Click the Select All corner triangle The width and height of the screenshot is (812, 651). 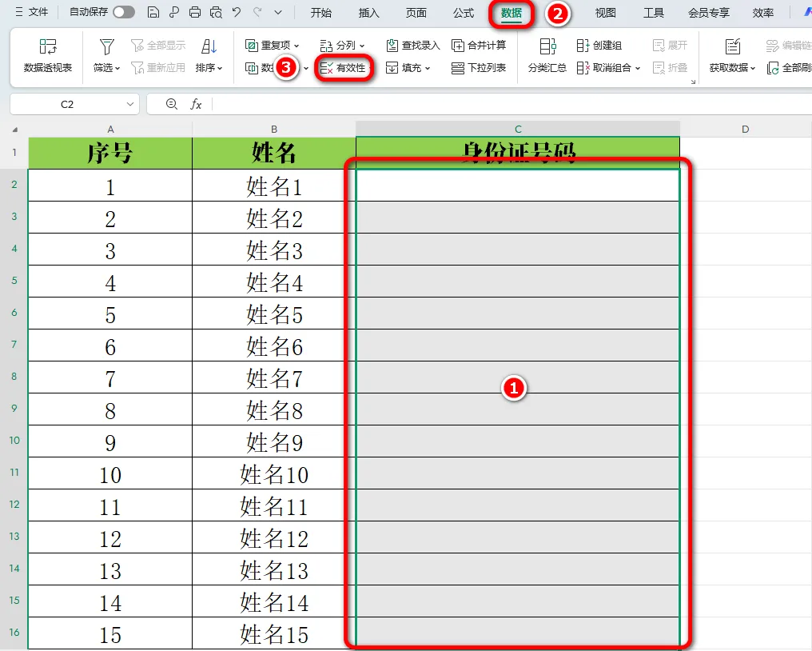15,130
